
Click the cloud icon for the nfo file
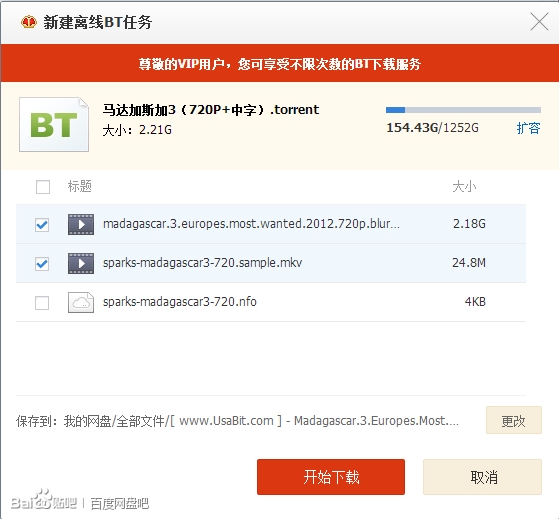(x=81, y=302)
